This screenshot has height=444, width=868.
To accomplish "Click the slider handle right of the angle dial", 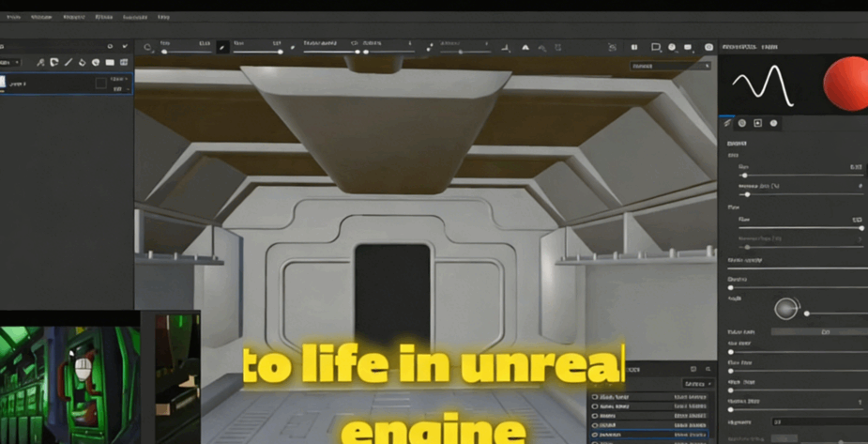I will coord(807,314).
